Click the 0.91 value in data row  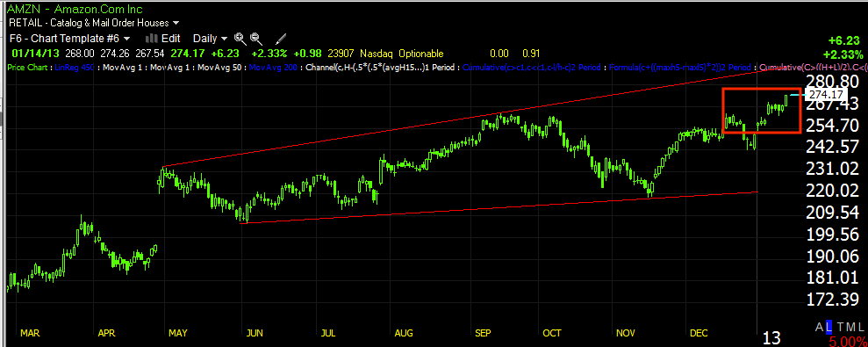coord(532,54)
